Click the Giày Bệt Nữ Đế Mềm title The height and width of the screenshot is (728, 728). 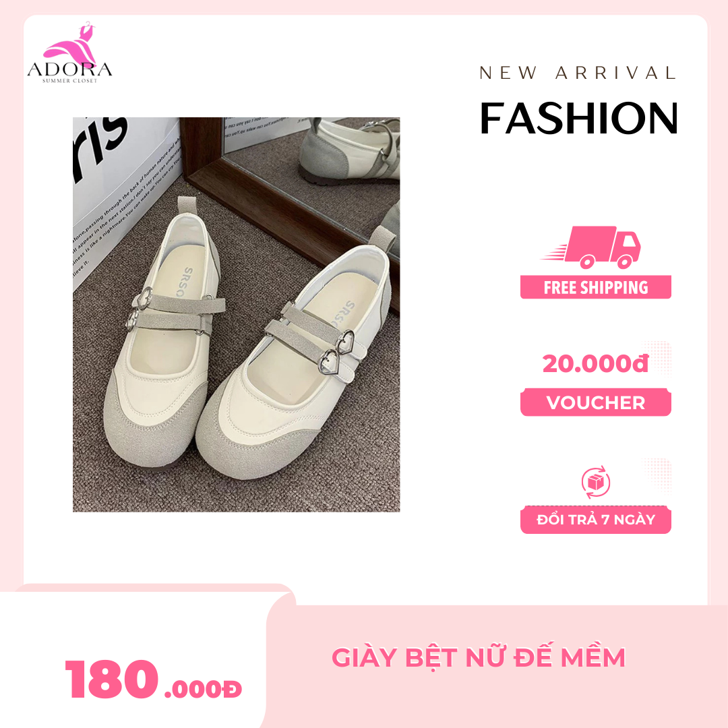(x=479, y=657)
